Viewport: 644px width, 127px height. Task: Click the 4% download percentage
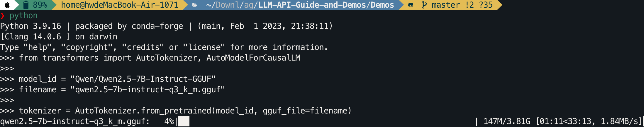[169, 121]
